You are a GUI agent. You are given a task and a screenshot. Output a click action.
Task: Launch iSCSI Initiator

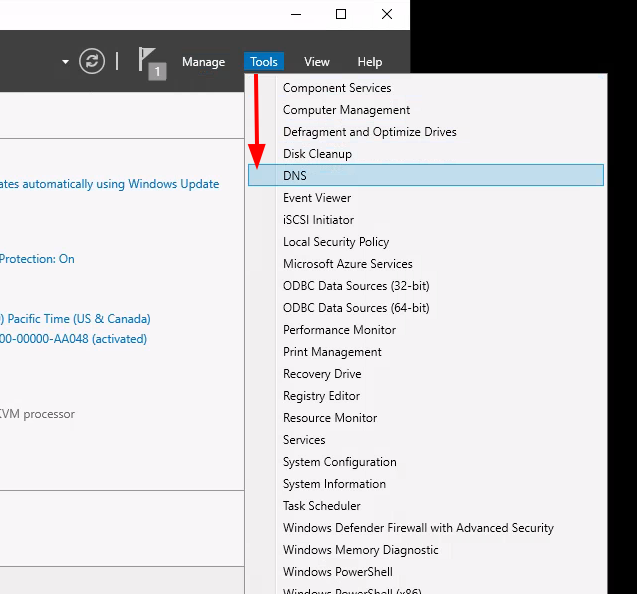(x=426, y=219)
